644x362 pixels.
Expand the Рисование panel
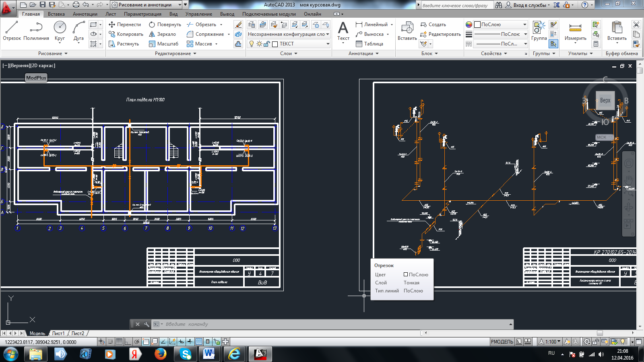pos(53,53)
